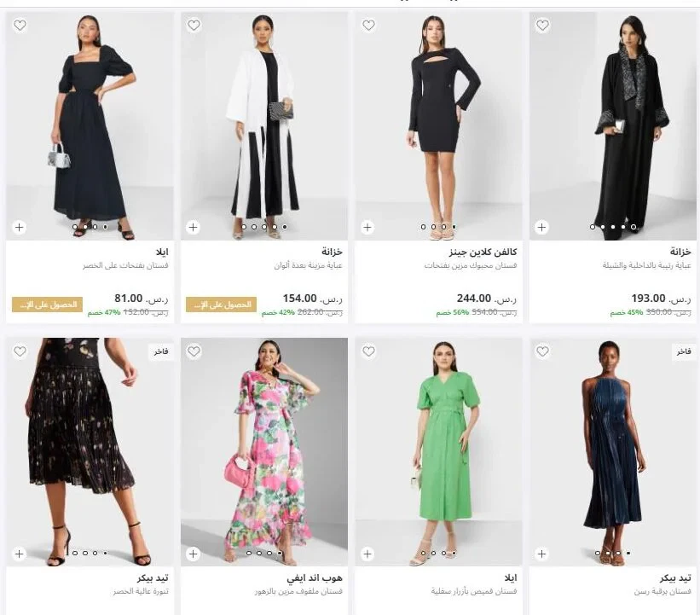Click the heart icon on the black Ella dress

coord(20,26)
